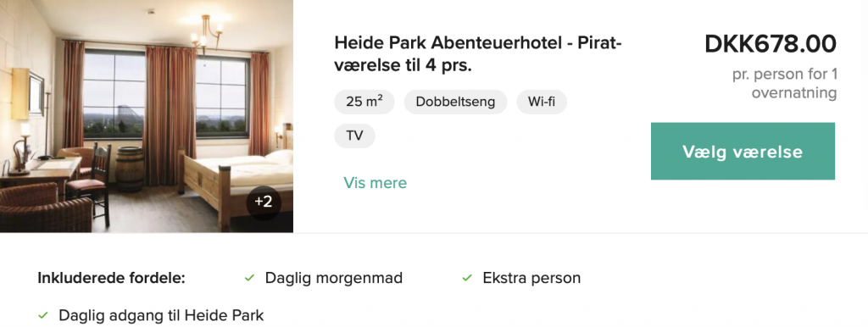Click the pirate room photo thumbnail
The image size is (868, 327).
coord(146,116)
